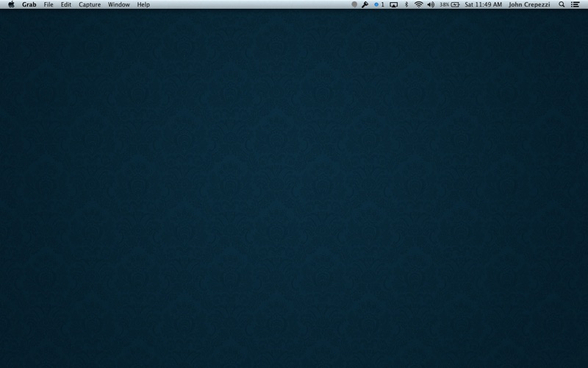Open the Wi-Fi menu
588x368 pixels.
tap(418, 4)
